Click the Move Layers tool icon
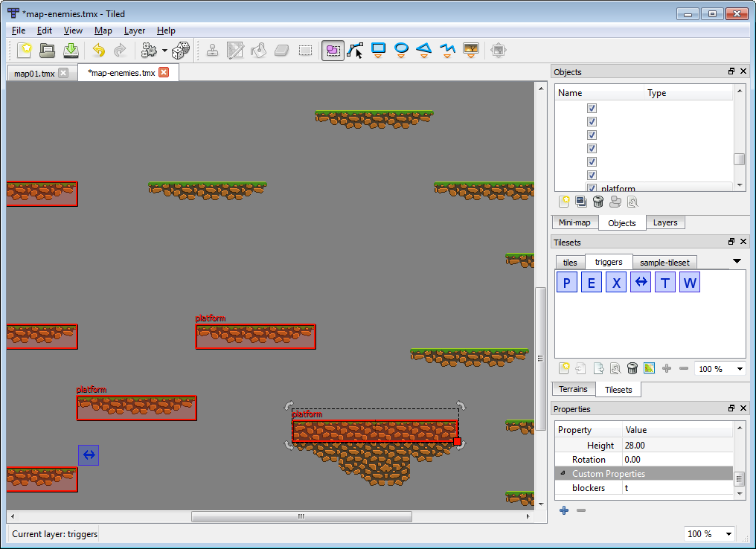The height and width of the screenshot is (549, 756). coord(499,50)
